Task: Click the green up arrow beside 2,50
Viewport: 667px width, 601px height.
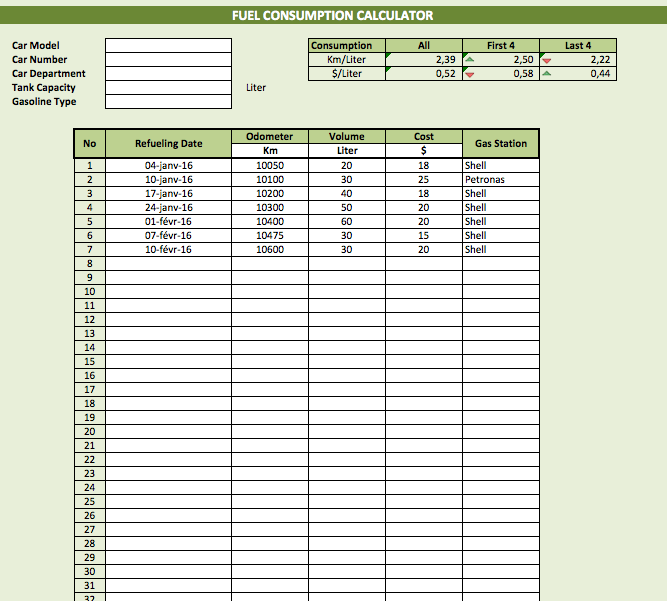Action: (470, 60)
